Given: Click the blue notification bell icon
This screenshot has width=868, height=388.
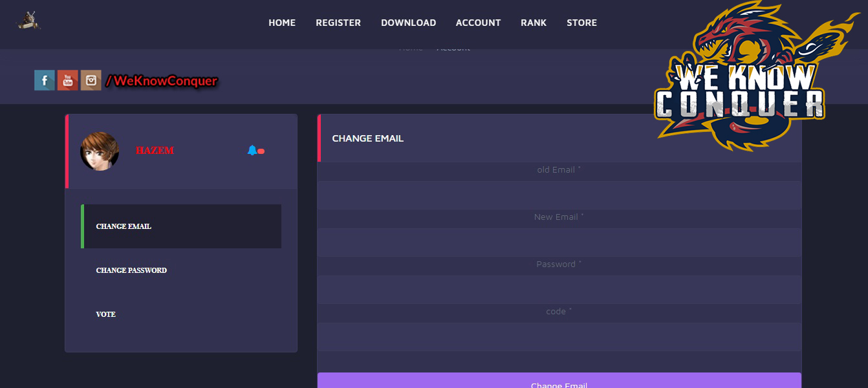Looking at the screenshot, I should tap(252, 150).
